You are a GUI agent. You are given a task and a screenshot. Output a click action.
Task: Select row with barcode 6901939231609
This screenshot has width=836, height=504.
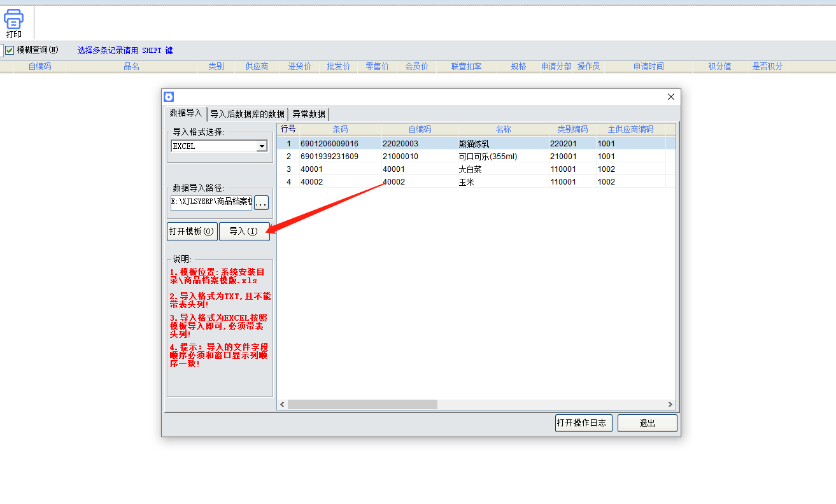(x=476, y=157)
